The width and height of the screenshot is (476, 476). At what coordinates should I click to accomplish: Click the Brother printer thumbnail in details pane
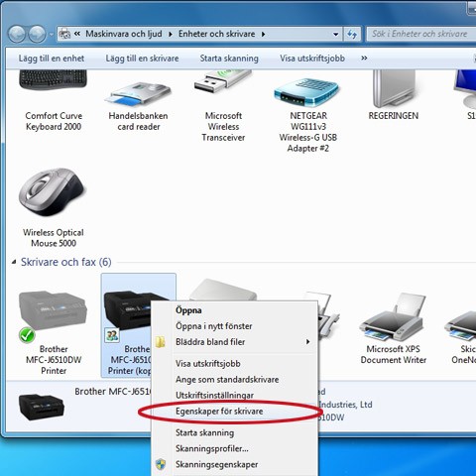click(x=42, y=407)
